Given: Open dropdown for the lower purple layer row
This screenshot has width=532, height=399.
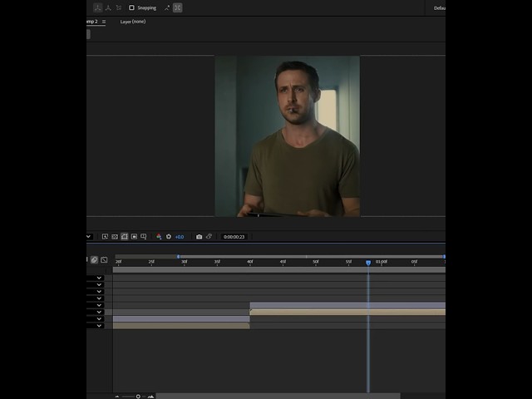Looking at the screenshot, I should tap(99, 319).
